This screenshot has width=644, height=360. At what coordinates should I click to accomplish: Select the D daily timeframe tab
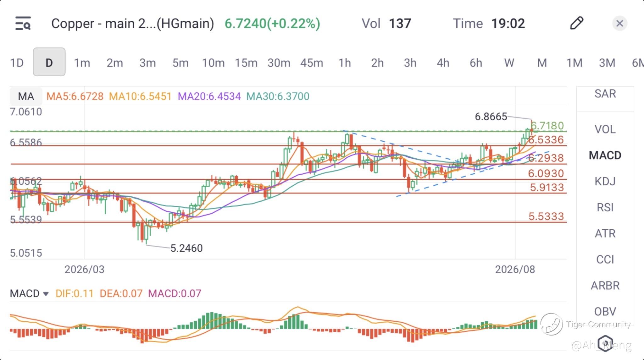point(49,62)
